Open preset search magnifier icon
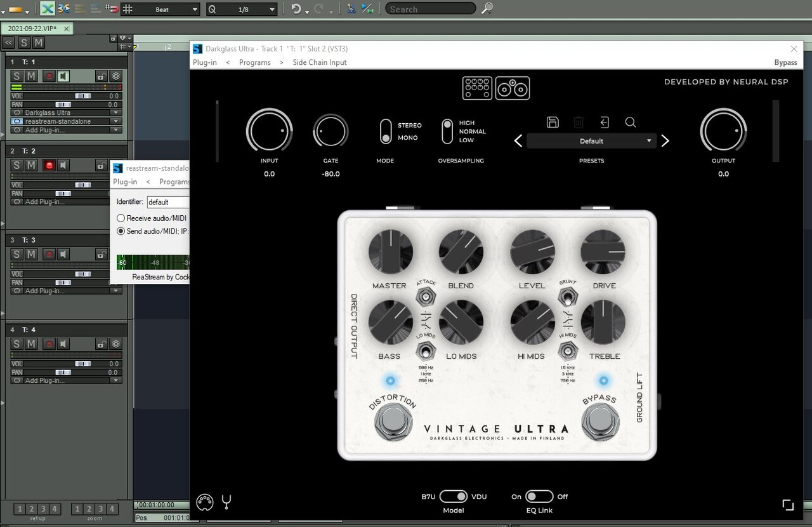 tap(631, 123)
